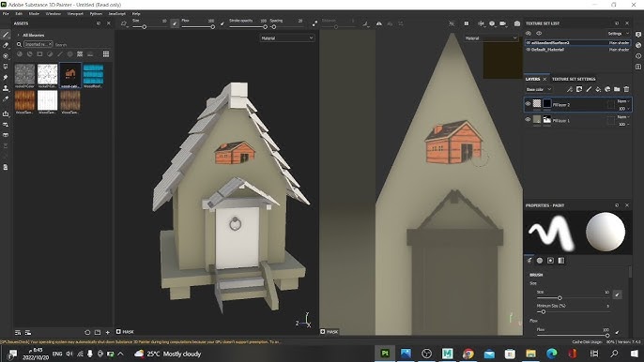The image size is (644, 362).
Task: Select the Smudge tool in left toolbar
Action: click(x=6, y=78)
